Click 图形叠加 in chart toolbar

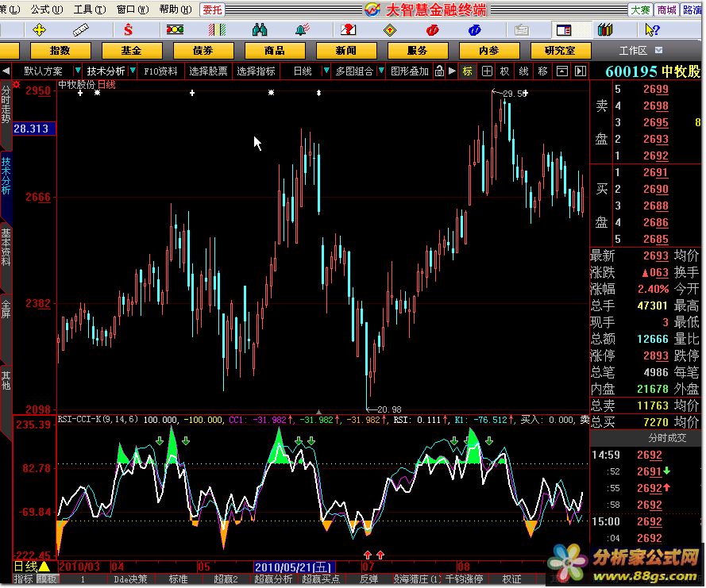tap(409, 71)
